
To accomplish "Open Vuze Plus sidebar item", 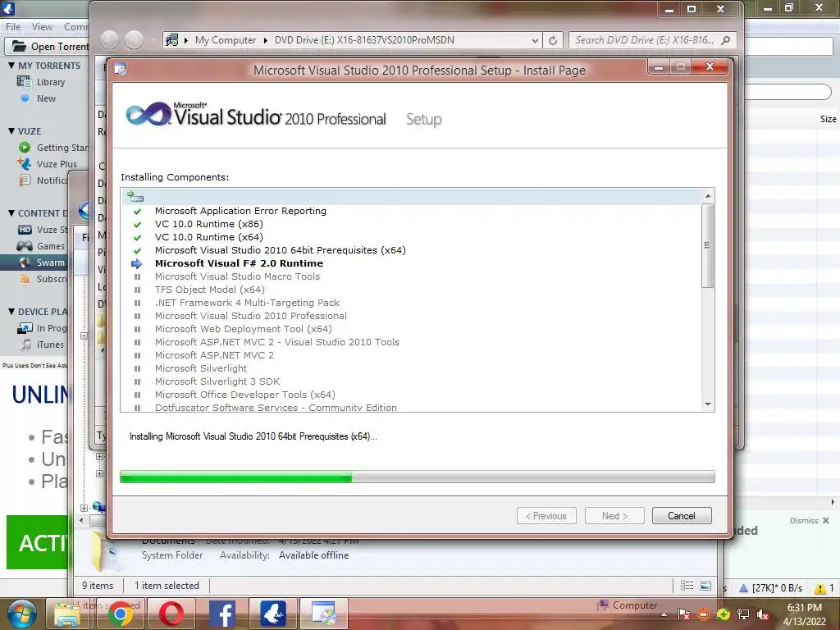I will pos(57,164).
